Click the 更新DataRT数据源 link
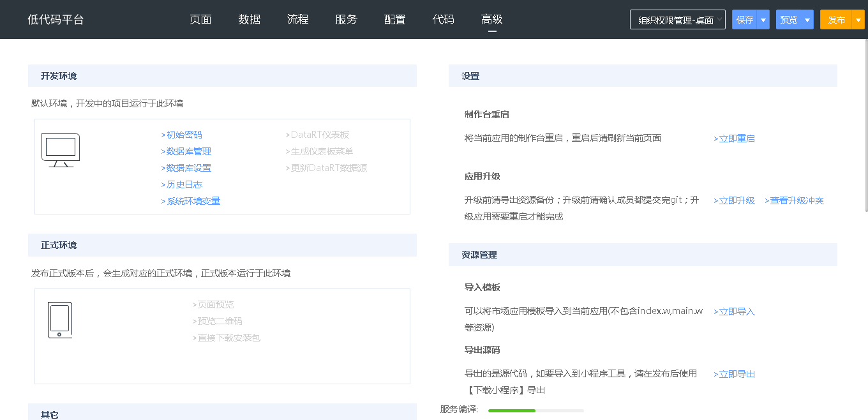 tap(327, 168)
